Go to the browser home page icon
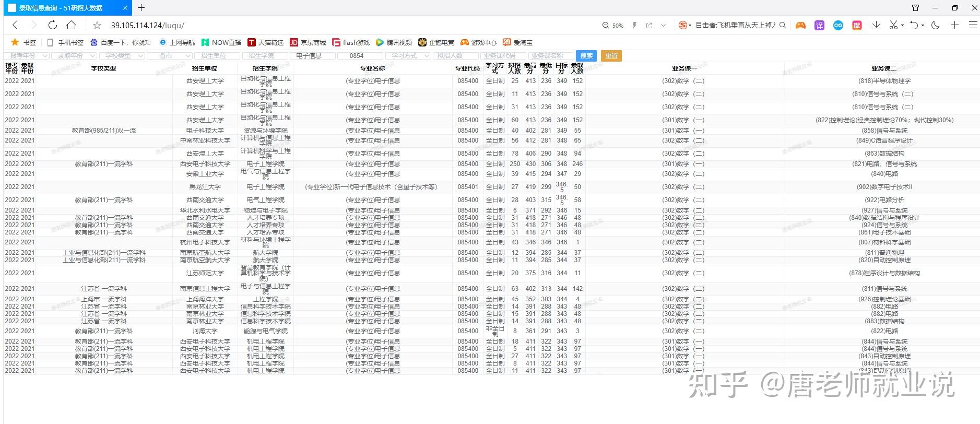980x424 pixels. [x=72, y=25]
